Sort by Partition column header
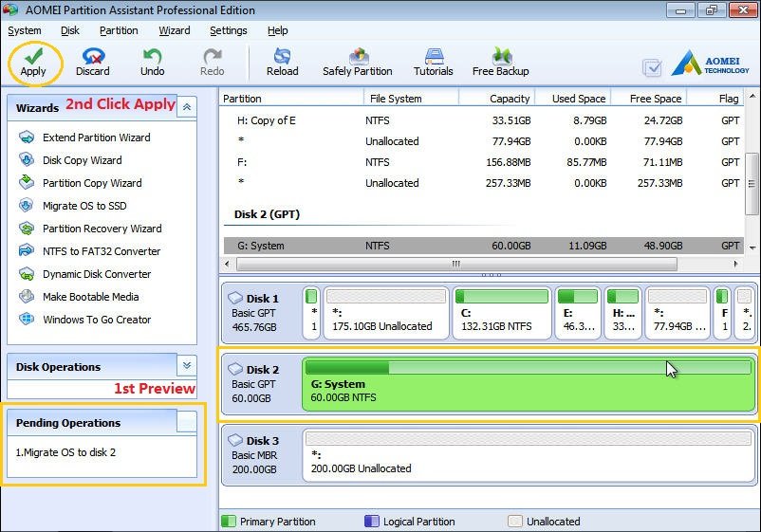This screenshot has width=761, height=532. (291, 98)
